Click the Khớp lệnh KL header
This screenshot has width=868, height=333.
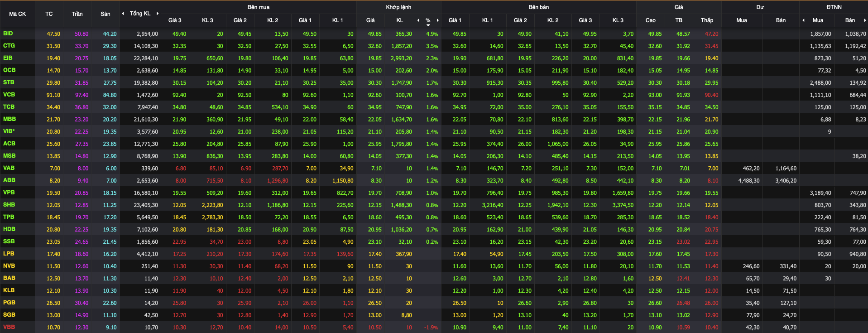(x=400, y=20)
